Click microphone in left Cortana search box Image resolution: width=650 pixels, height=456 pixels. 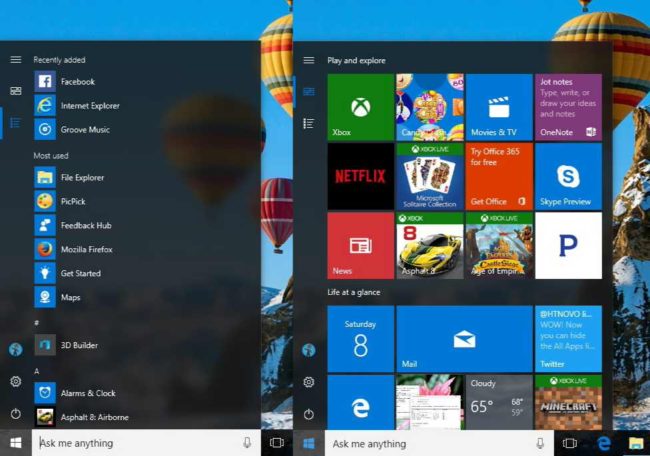pos(247,443)
